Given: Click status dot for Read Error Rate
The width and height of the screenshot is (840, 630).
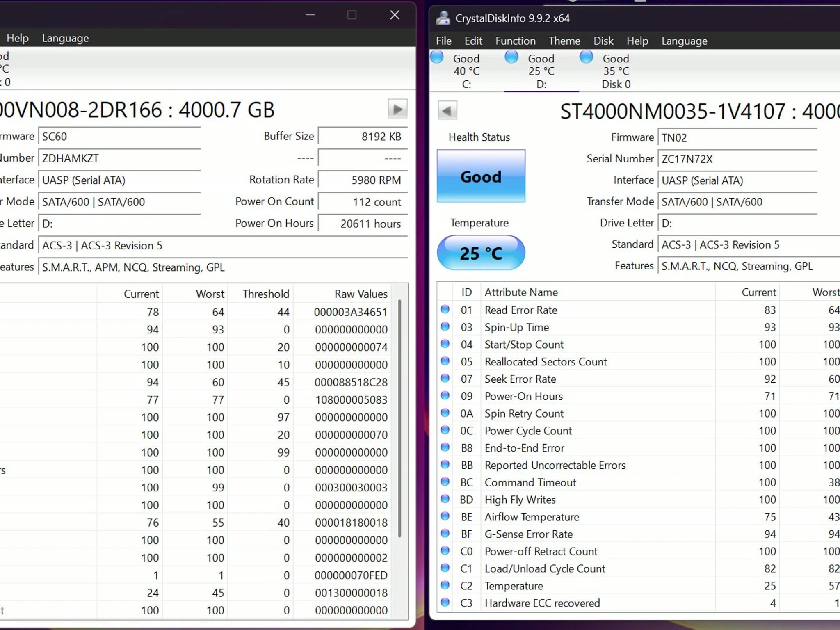Looking at the screenshot, I should 445,309.
